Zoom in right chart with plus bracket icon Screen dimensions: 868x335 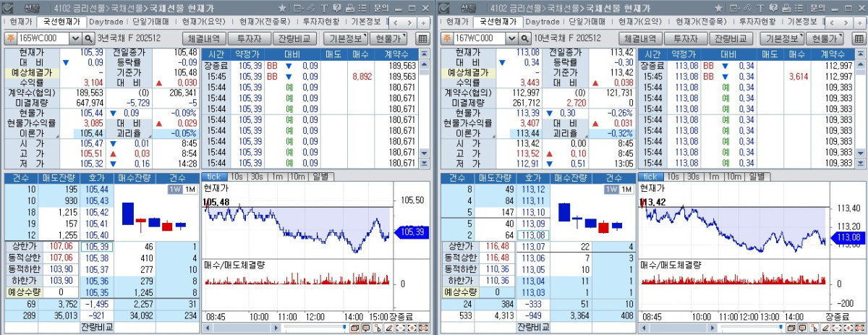pos(848,328)
